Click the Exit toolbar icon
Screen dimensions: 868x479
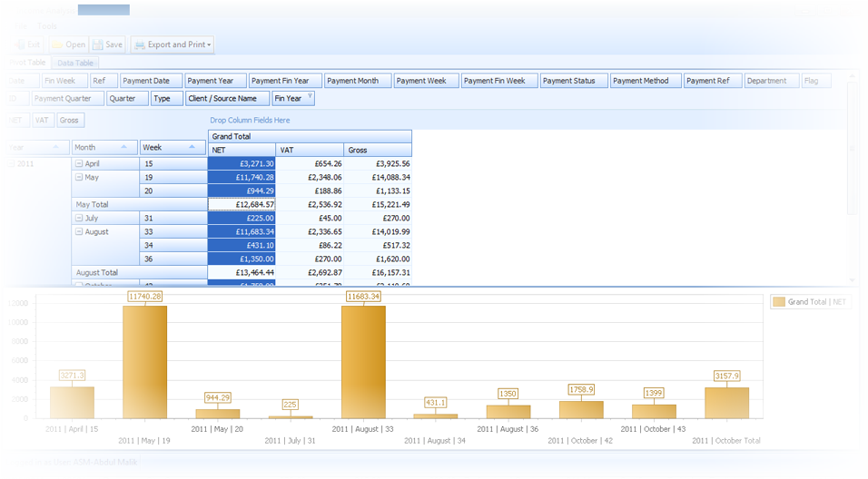tap(18, 44)
